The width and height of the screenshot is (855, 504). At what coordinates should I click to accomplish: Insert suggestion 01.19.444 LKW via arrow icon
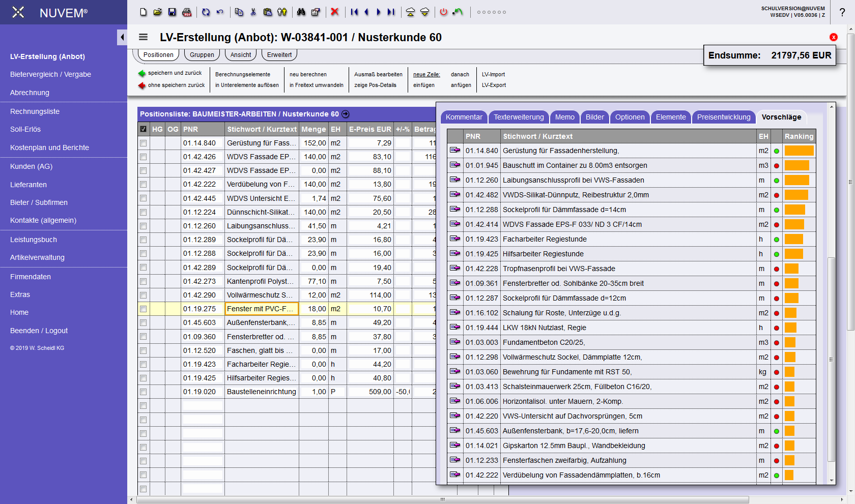[455, 328]
